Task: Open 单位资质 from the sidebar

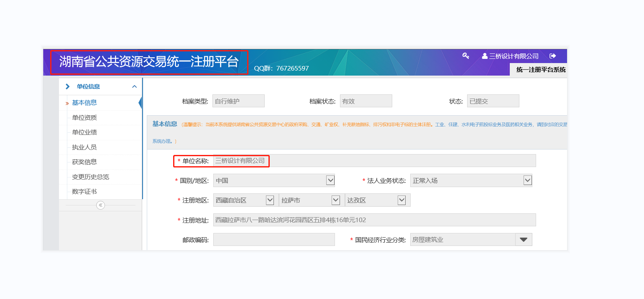Action: (x=84, y=118)
